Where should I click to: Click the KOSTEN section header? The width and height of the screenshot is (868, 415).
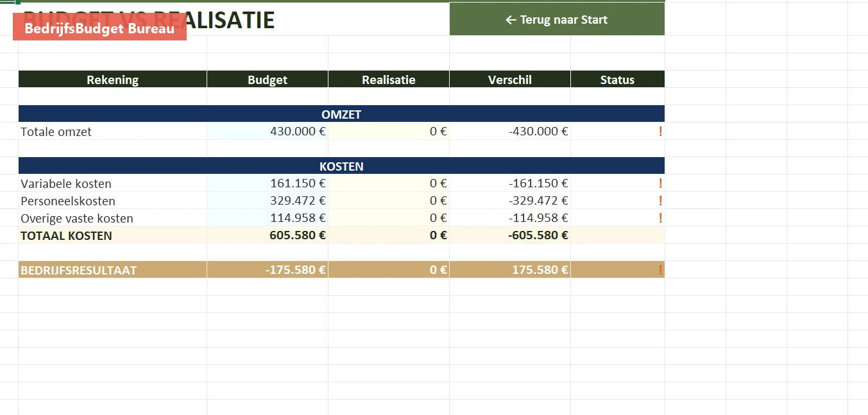tap(341, 166)
